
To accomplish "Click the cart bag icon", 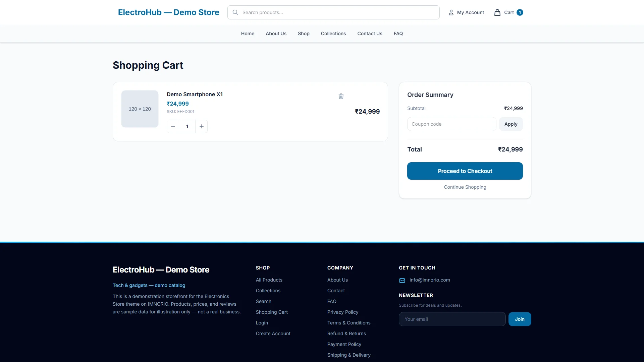I will coord(497,12).
